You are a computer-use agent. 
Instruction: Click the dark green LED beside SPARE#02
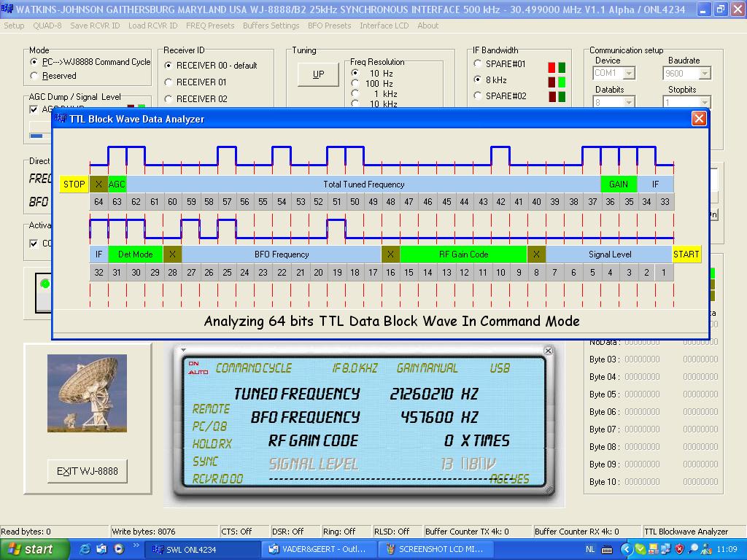click(562, 97)
